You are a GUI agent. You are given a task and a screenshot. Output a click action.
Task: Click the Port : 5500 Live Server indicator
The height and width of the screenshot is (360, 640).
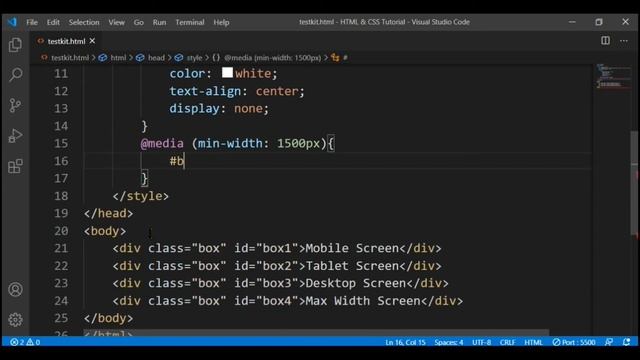click(x=574, y=342)
